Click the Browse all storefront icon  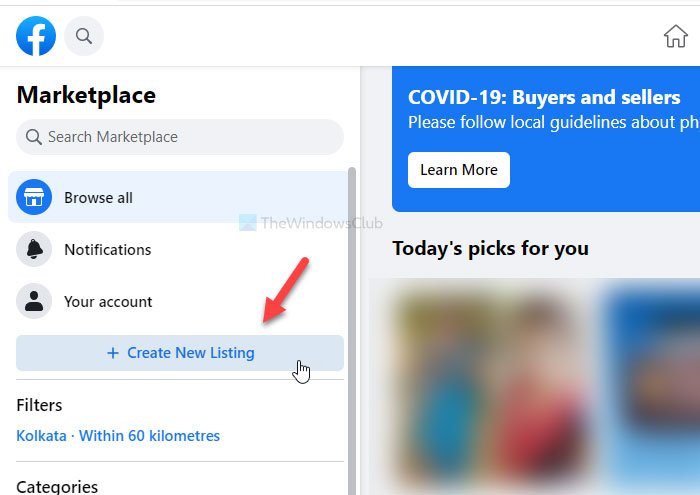coord(34,198)
